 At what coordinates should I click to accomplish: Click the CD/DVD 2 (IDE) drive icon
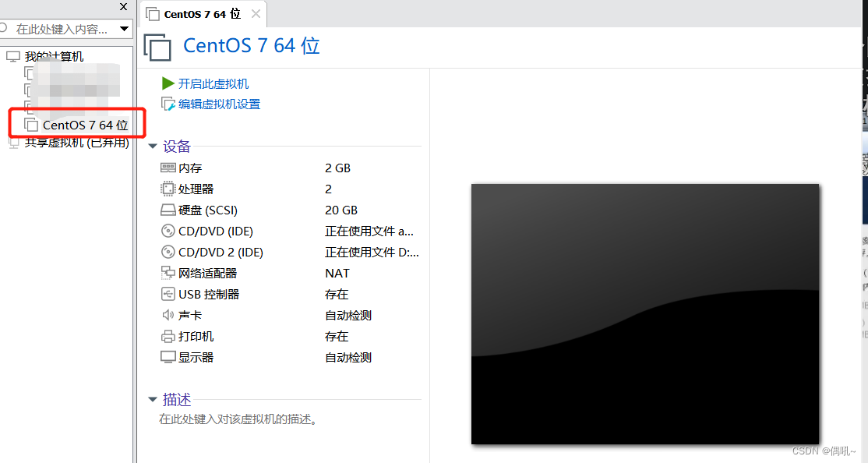click(168, 251)
